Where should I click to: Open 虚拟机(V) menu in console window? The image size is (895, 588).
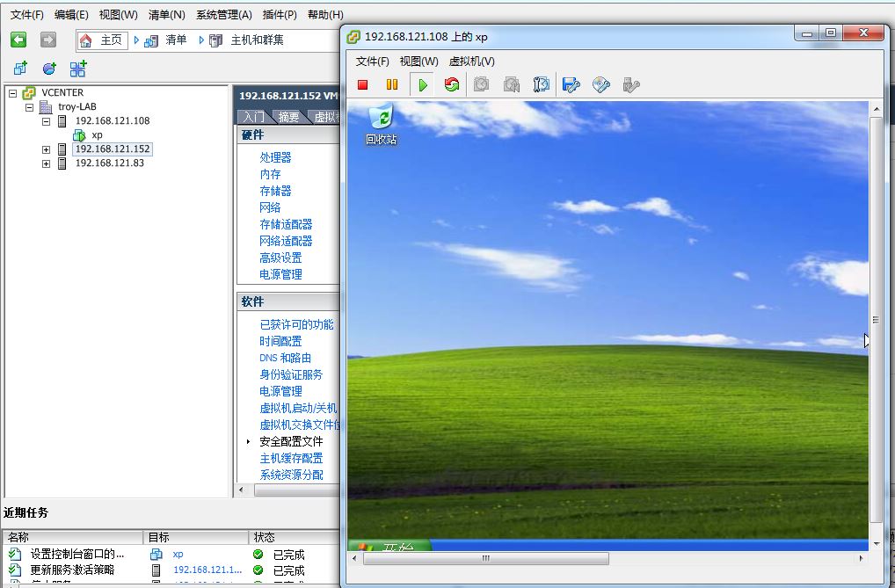click(472, 61)
